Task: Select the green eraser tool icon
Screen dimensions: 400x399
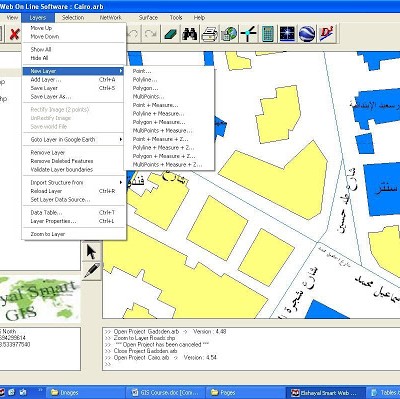Action: (x=170, y=34)
